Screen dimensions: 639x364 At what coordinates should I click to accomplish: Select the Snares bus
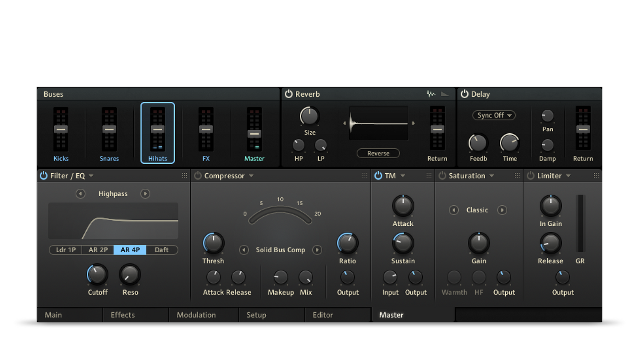coord(109,133)
